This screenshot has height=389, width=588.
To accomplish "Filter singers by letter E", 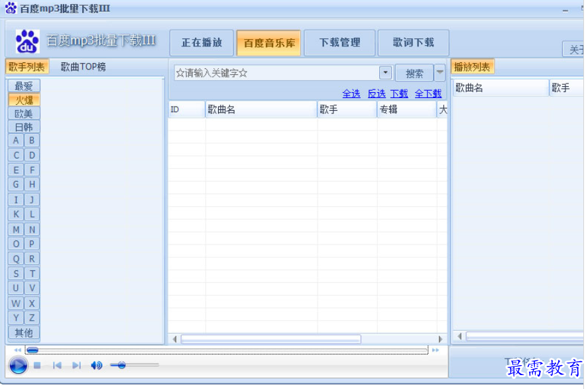I will pos(16,170).
